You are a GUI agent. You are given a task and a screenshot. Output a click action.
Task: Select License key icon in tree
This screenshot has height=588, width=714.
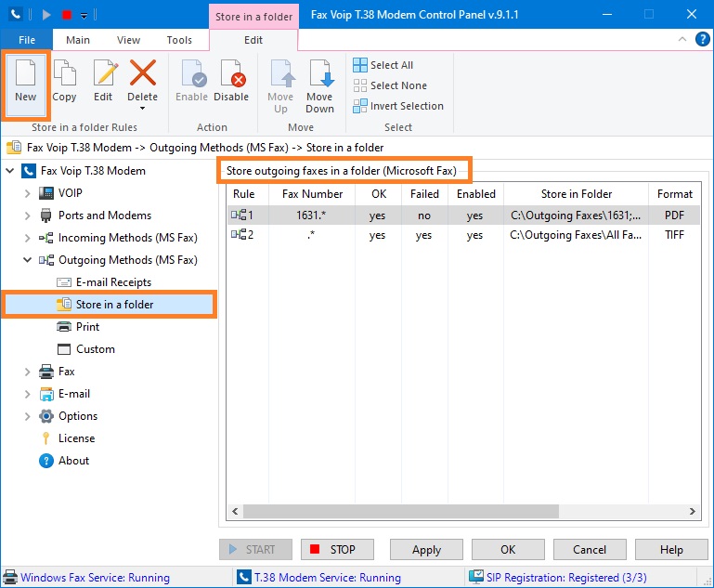[46, 438]
